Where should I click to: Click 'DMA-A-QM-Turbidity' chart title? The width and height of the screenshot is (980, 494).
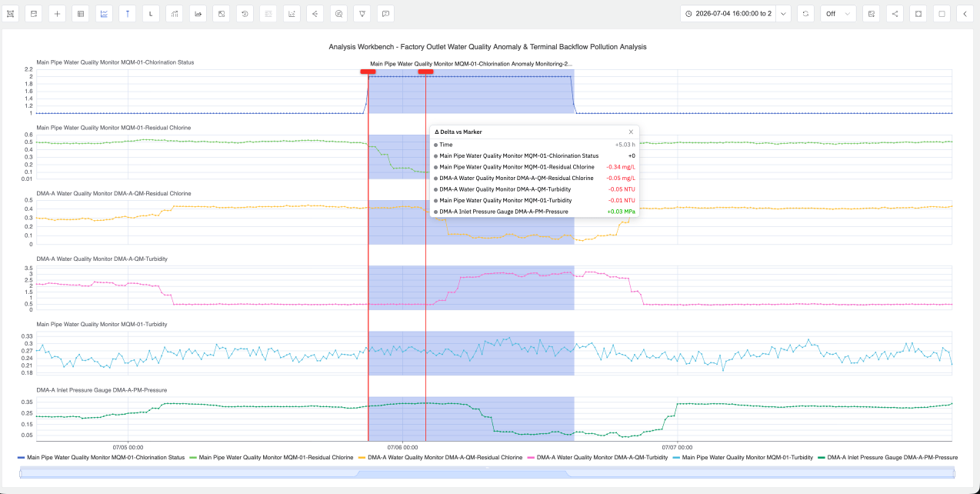[102, 259]
